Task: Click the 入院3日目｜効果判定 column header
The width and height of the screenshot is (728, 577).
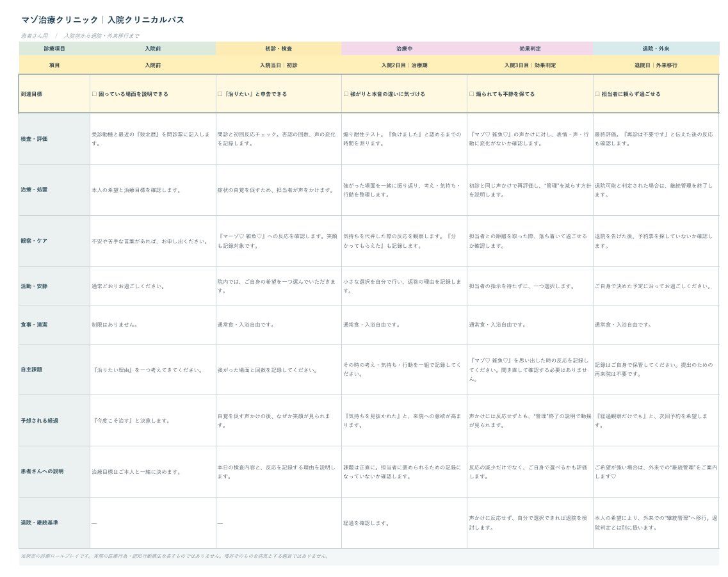Action: 530,65
